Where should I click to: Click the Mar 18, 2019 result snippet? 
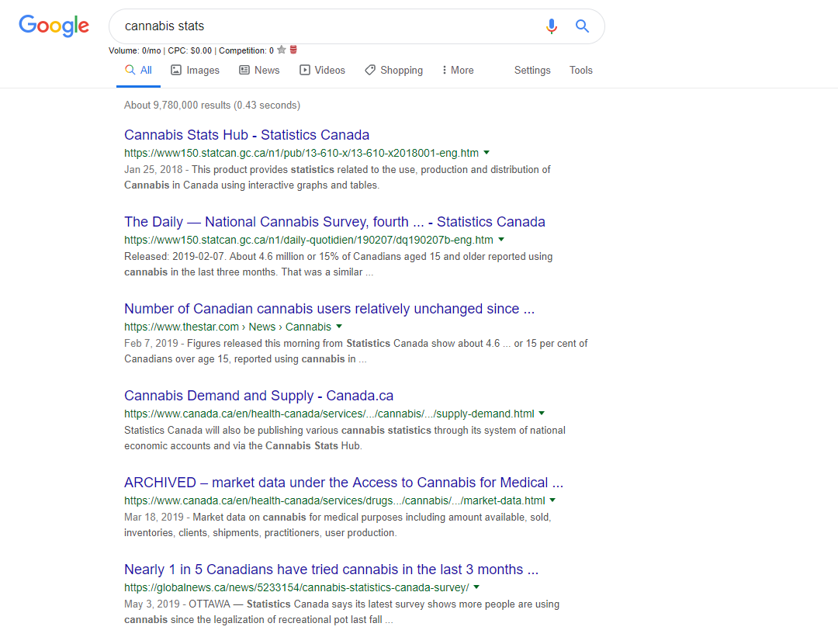[338, 525]
